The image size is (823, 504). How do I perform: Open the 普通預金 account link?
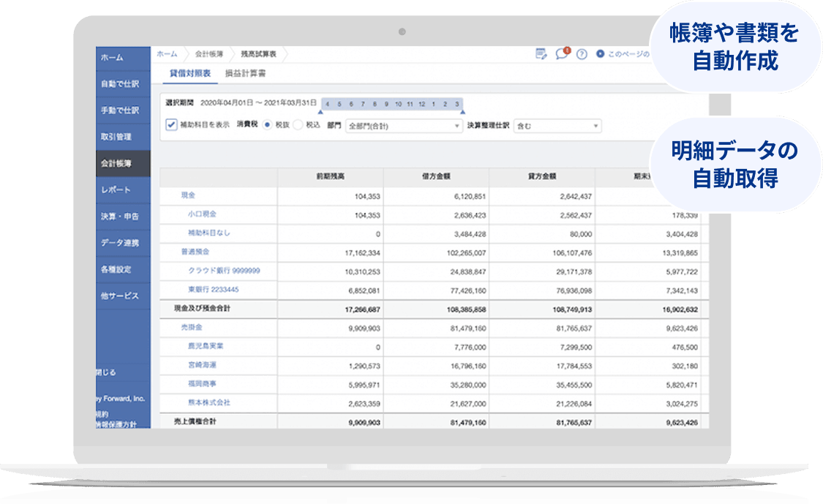point(195,252)
